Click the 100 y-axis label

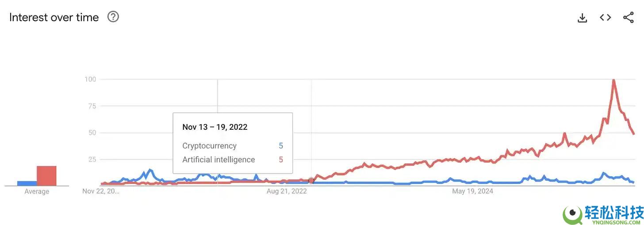[x=90, y=79]
